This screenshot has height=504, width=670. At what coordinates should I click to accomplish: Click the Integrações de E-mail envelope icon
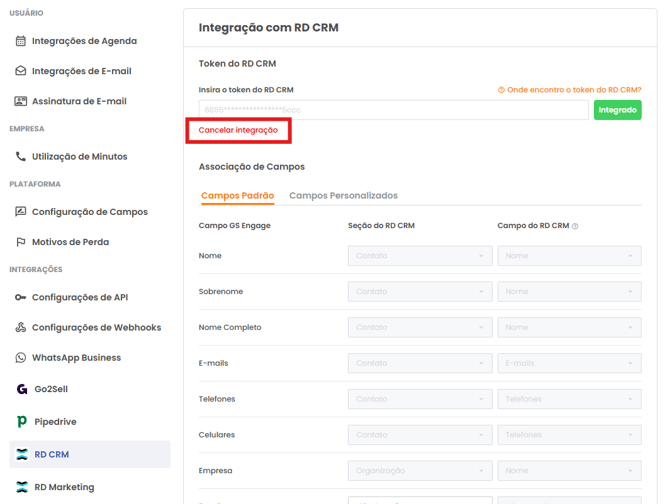(x=21, y=71)
